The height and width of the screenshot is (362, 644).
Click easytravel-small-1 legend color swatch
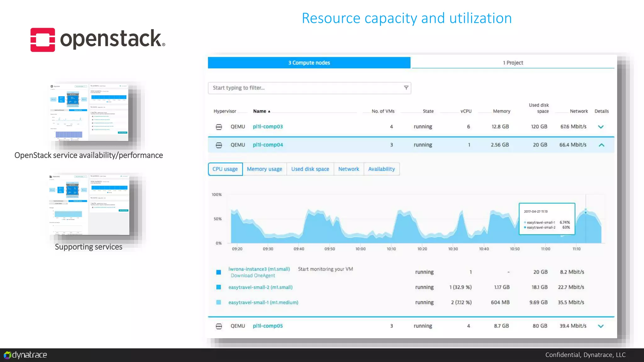pyautogui.click(x=219, y=302)
